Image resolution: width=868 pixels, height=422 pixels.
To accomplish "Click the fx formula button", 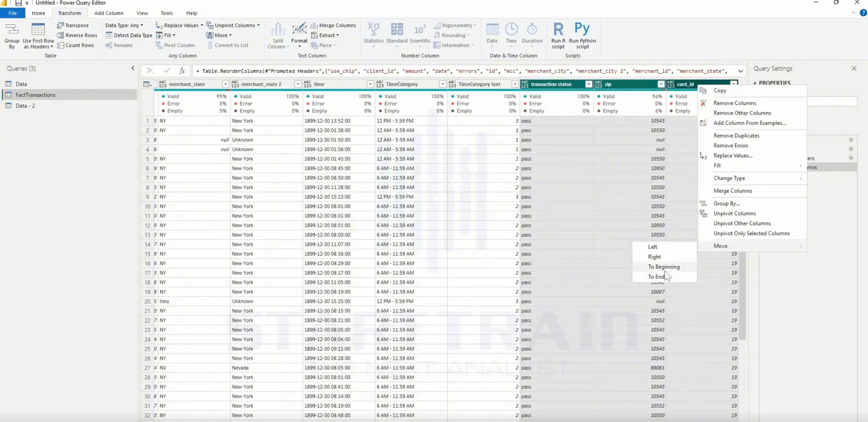I will (182, 71).
